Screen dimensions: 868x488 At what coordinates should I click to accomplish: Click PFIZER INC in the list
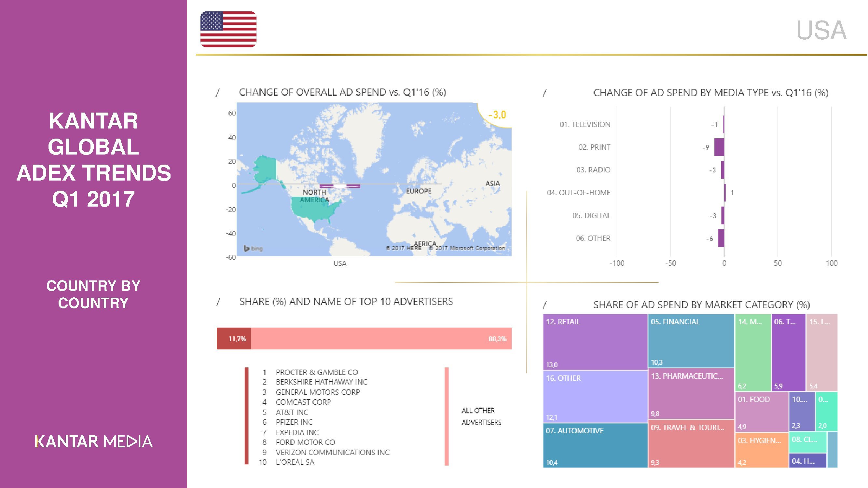click(x=294, y=422)
